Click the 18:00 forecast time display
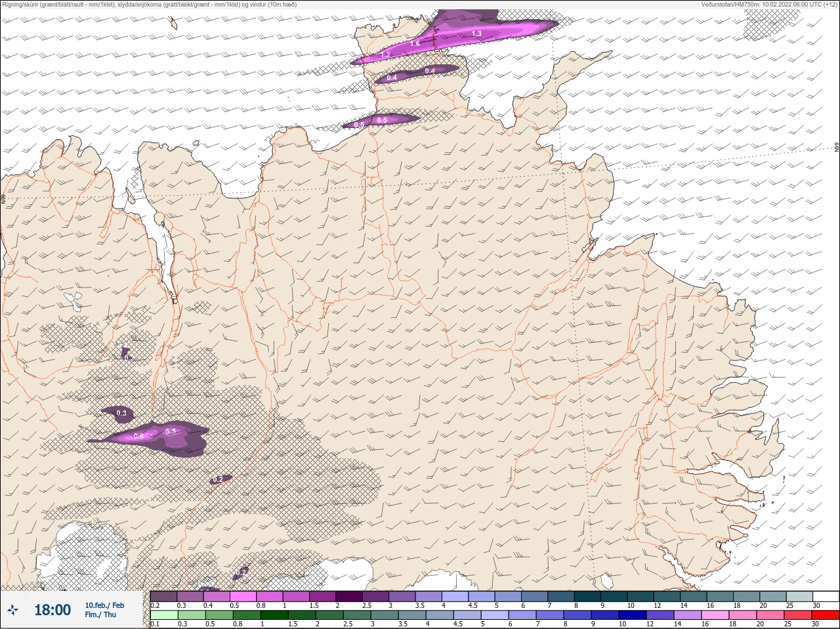840x629 pixels. [52, 610]
